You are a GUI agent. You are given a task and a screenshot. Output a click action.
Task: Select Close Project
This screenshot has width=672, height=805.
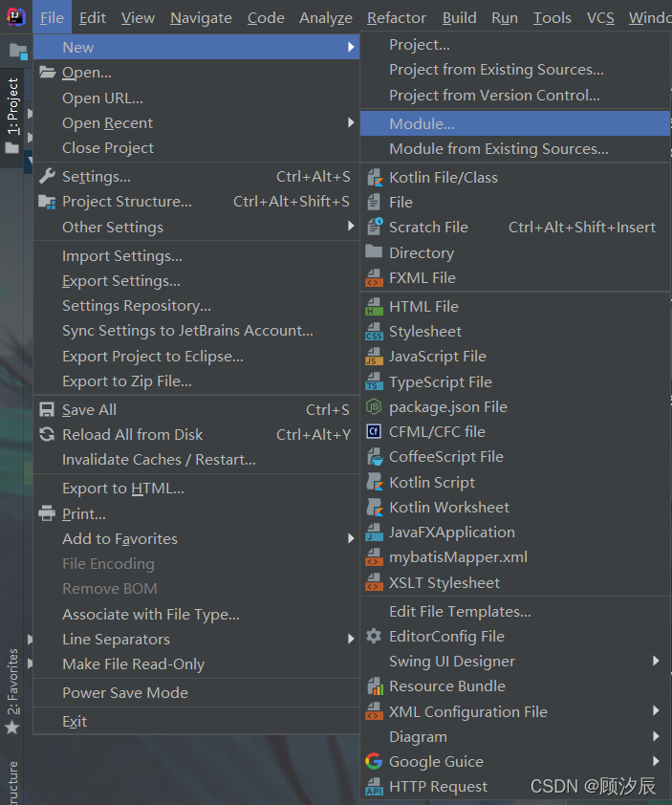click(196, 148)
